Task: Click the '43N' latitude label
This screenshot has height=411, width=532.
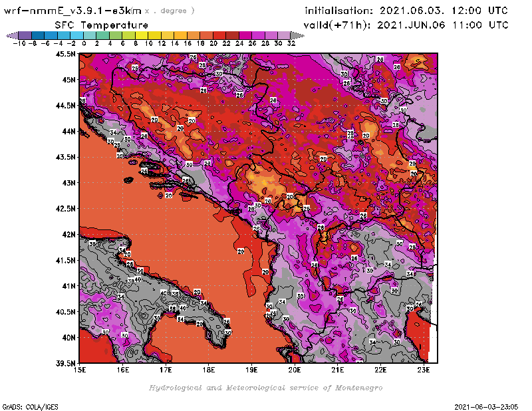Action: [68, 183]
